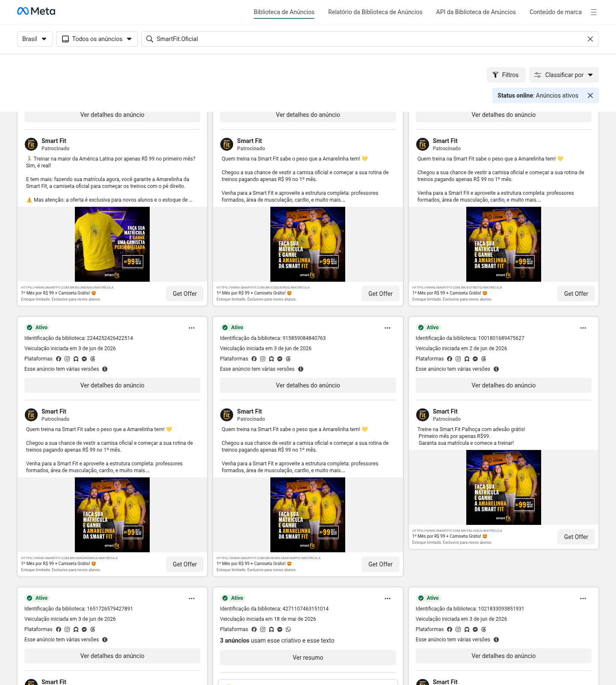Click info icon for versions on ad 2244252426422514

105,369
